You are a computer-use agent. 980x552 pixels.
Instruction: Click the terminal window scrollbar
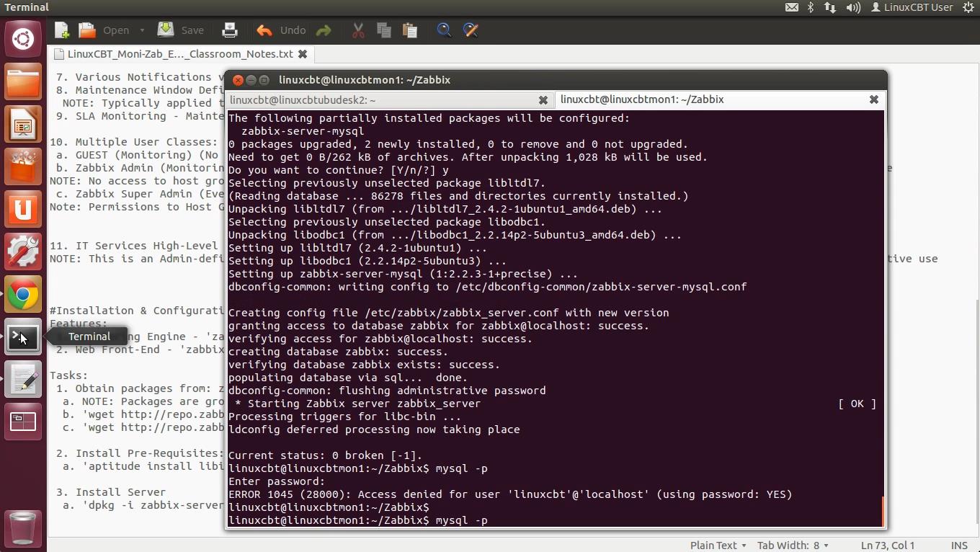pos(883,511)
